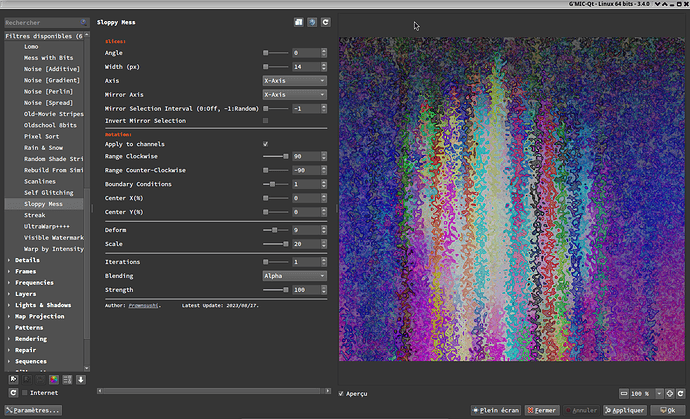Click the Appliquer button
This screenshot has height=419, width=690.
click(x=623, y=410)
